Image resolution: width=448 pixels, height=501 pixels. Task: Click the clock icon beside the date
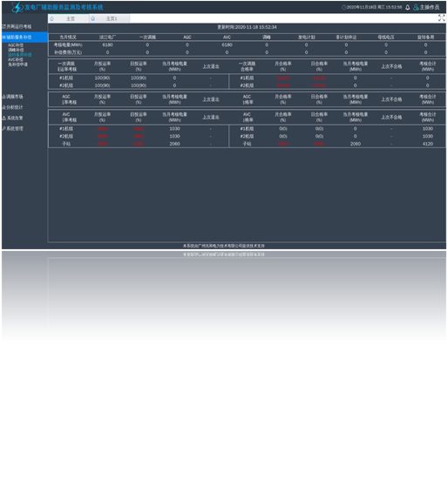[x=344, y=7]
